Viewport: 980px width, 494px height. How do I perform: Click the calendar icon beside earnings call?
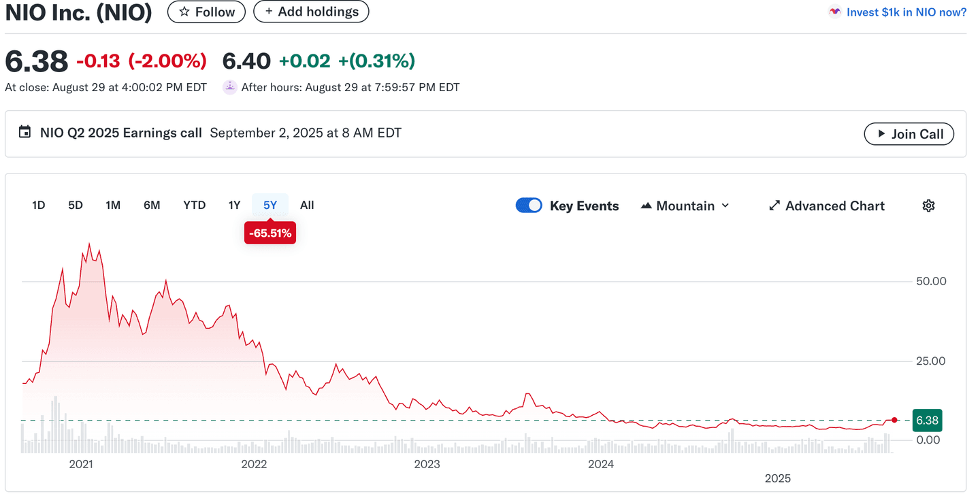[24, 133]
